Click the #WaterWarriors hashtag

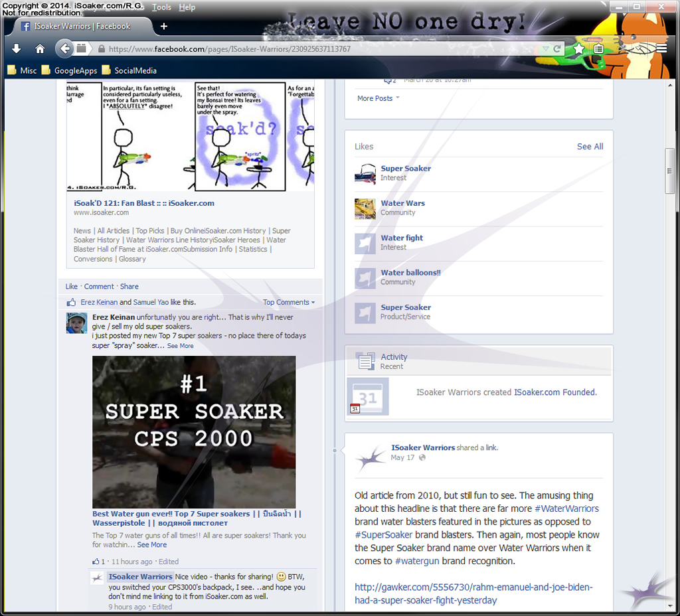coord(567,508)
